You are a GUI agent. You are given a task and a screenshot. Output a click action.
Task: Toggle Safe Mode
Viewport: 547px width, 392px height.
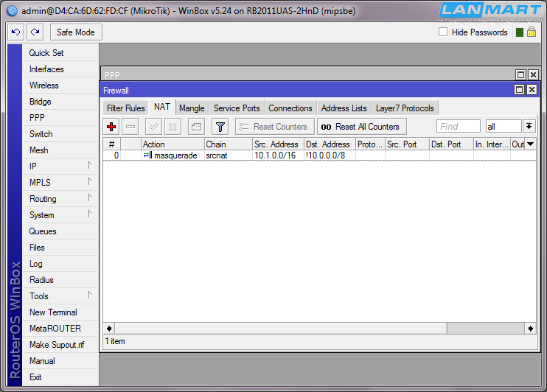76,32
